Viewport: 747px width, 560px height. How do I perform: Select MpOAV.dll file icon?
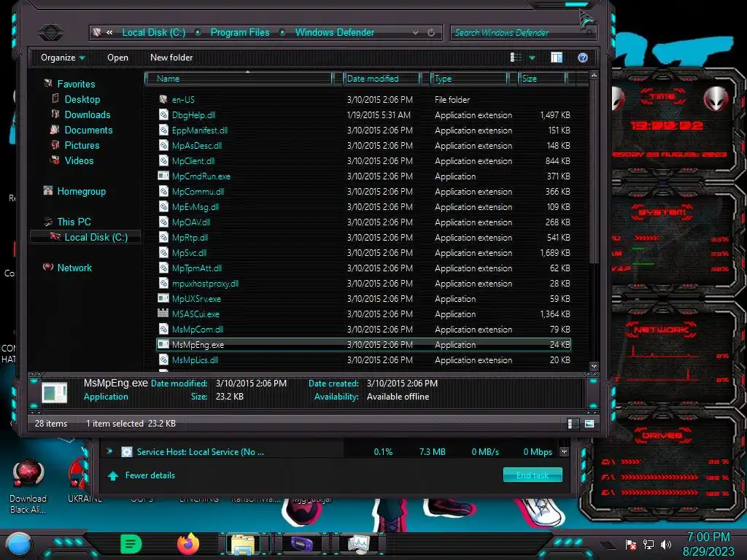coord(163,222)
